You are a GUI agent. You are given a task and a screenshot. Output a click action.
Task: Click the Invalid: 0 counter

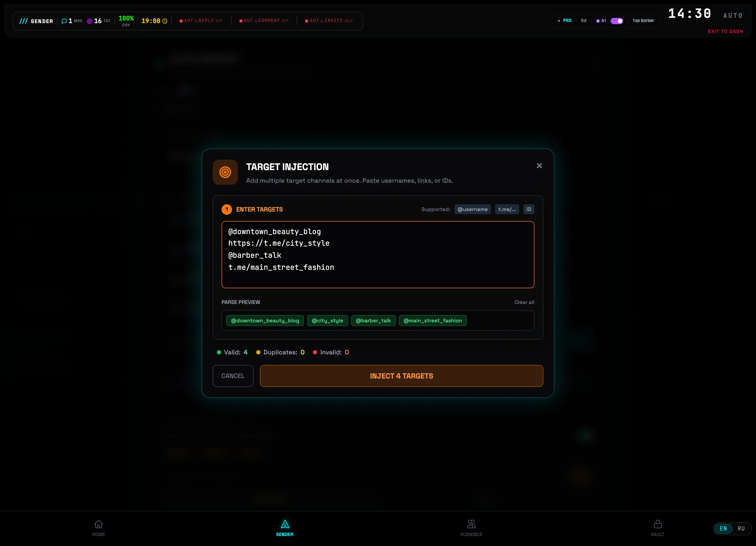tap(331, 352)
